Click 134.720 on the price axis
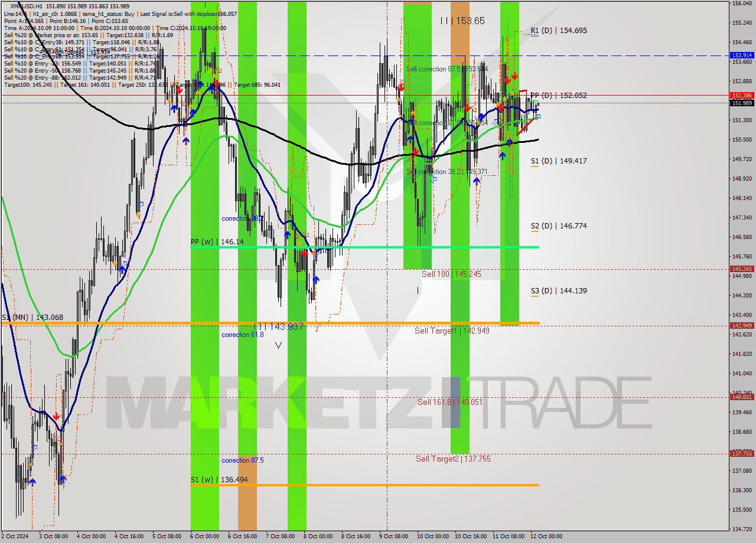The width and height of the screenshot is (756, 543). 742,529
